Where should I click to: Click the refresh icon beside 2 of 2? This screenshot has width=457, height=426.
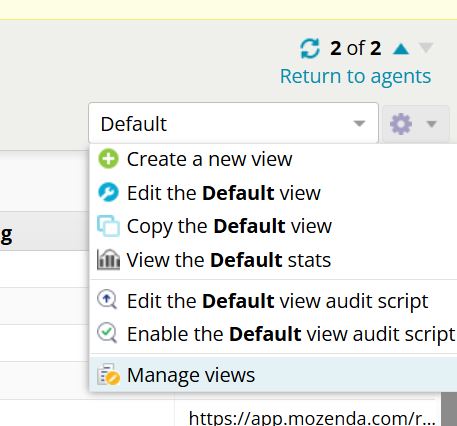click(310, 49)
